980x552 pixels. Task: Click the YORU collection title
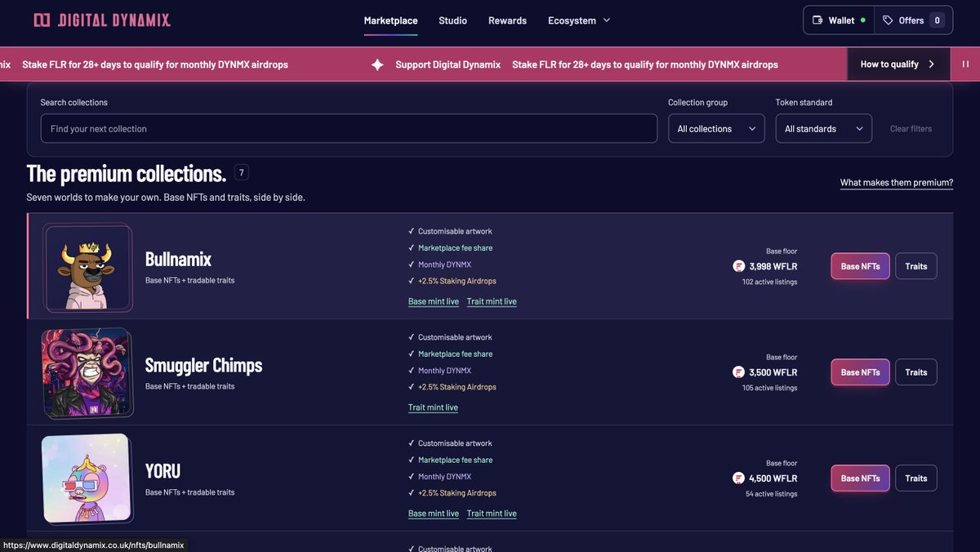(x=163, y=471)
